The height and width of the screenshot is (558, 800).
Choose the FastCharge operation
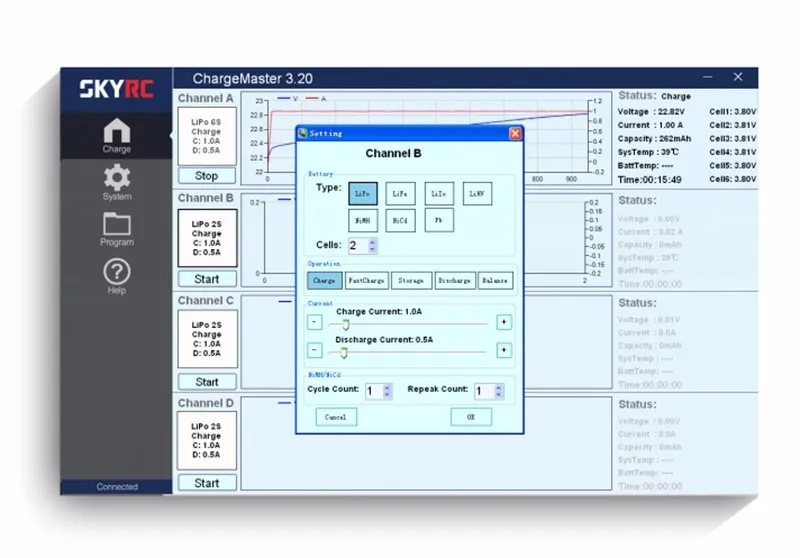(367, 281)
